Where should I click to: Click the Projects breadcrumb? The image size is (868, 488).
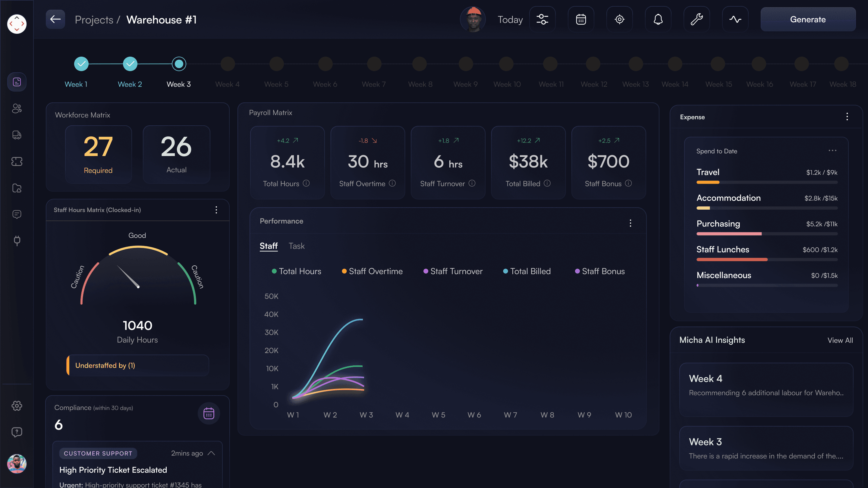[94, 20]
